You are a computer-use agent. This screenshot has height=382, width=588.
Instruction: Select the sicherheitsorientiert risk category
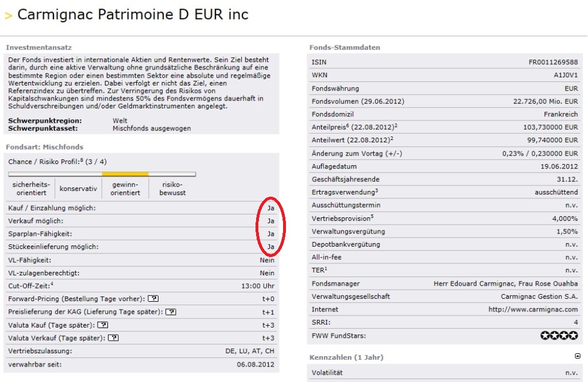click(x=31, y=189)
